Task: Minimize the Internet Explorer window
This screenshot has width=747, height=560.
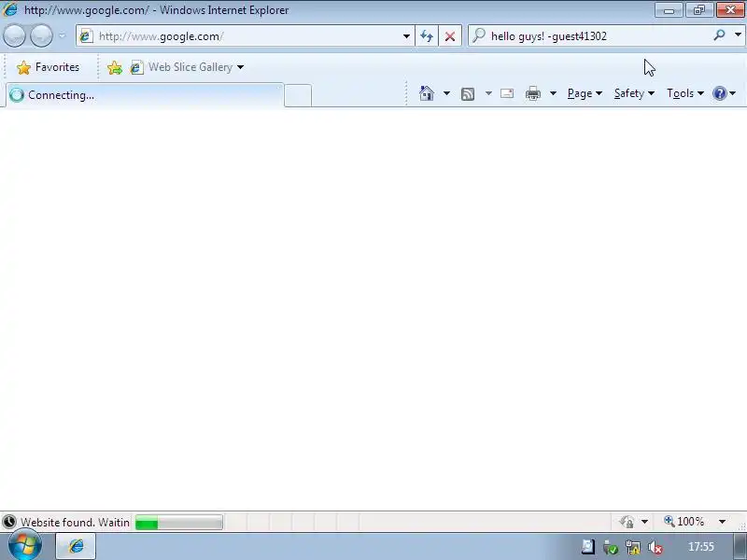Action: 669,9
